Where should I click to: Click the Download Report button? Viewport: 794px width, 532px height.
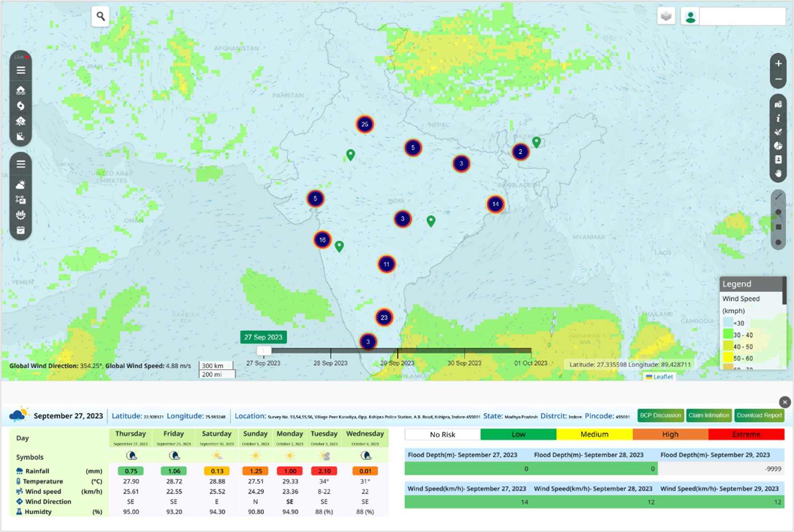pyautogui.click(x=759, y=415)
